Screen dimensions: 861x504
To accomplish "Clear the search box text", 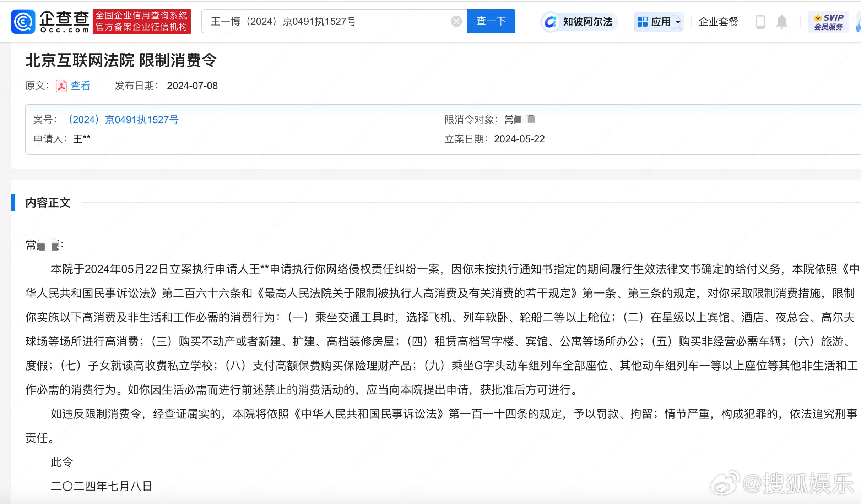I will click(x=456, y=22).
